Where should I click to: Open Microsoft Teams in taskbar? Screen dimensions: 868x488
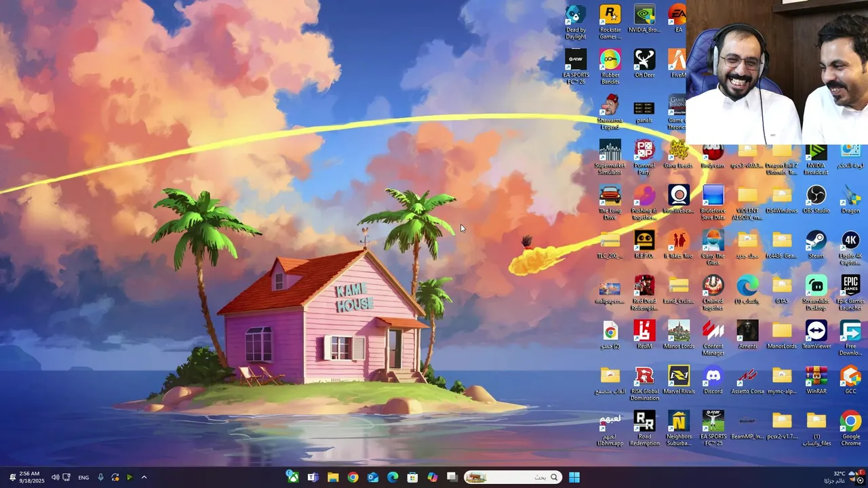click(x=313, y=477)
